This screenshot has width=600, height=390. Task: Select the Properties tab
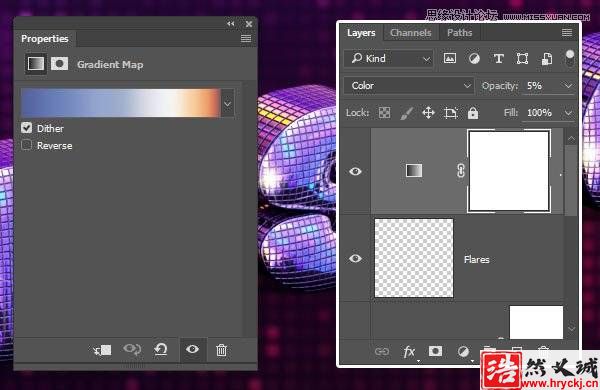(45, 39)
